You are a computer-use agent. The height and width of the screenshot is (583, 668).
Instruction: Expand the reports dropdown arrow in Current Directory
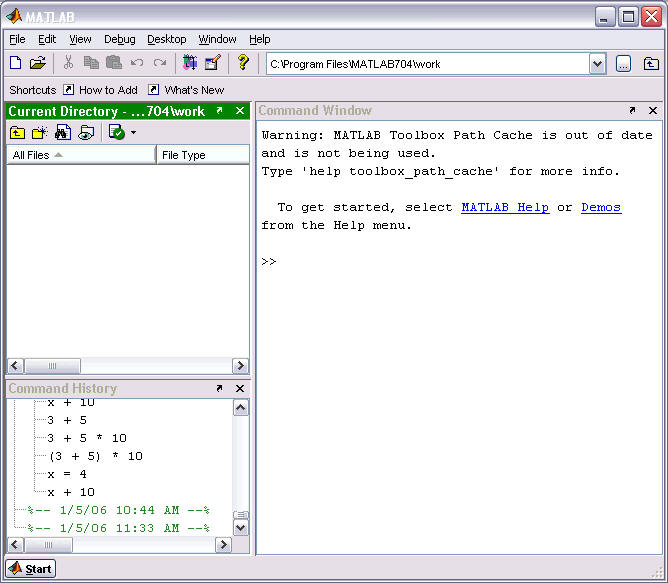pyautogui.click(x=133, y=132)
